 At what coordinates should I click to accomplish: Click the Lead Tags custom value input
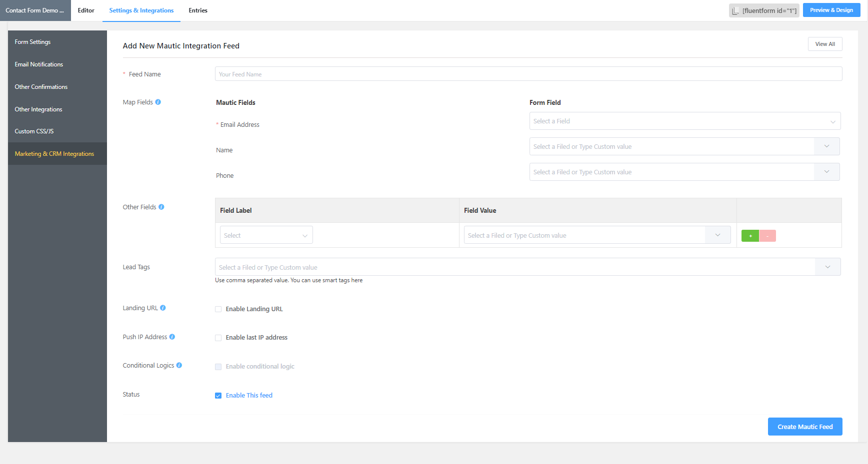coord(515,267)
